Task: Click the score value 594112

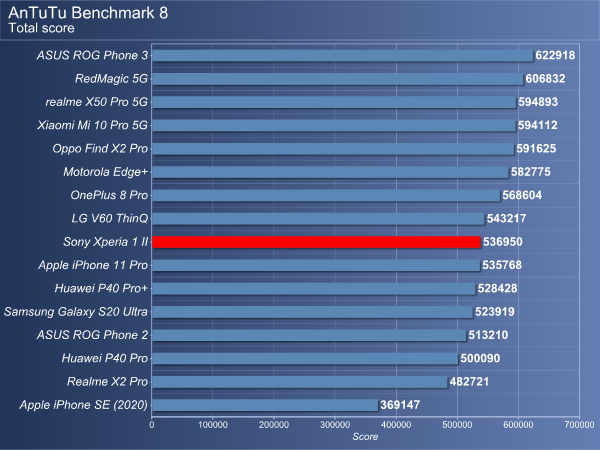Action: point(538,126)
